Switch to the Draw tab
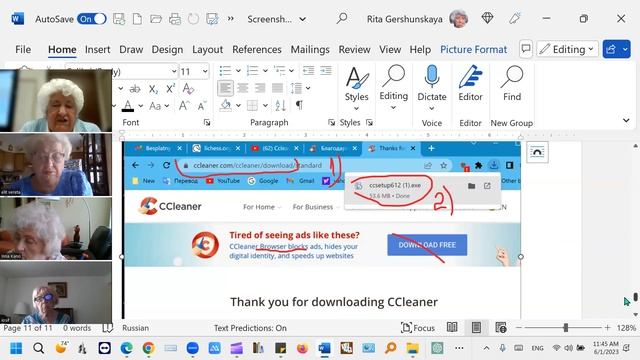 (x=131, y=49)
